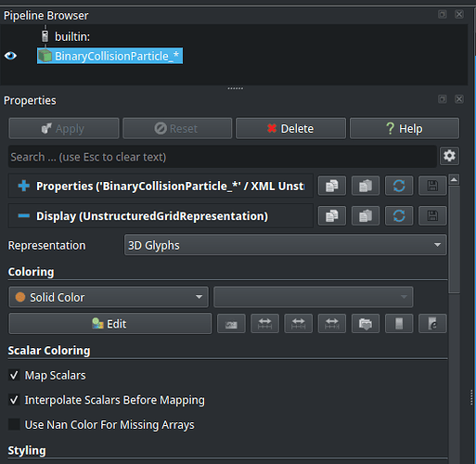
Task: Click the properties panel scrollbar up arrow
Action: point(454,180)
